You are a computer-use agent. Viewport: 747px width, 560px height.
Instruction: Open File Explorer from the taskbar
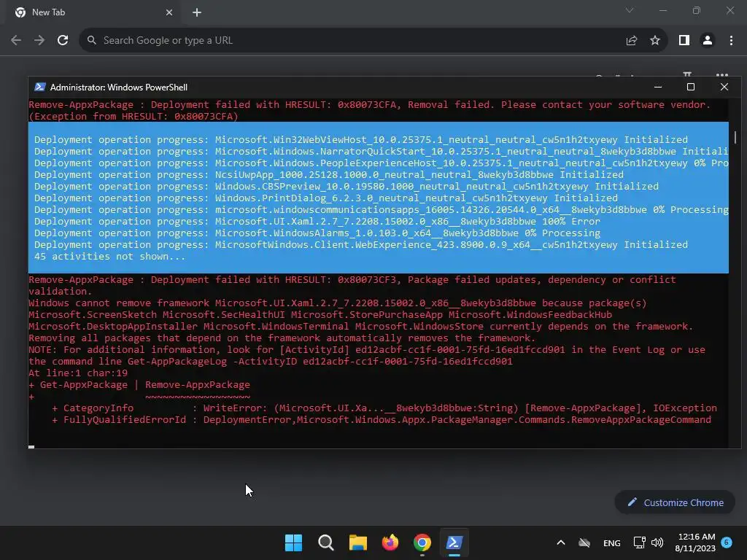(357, 542)
